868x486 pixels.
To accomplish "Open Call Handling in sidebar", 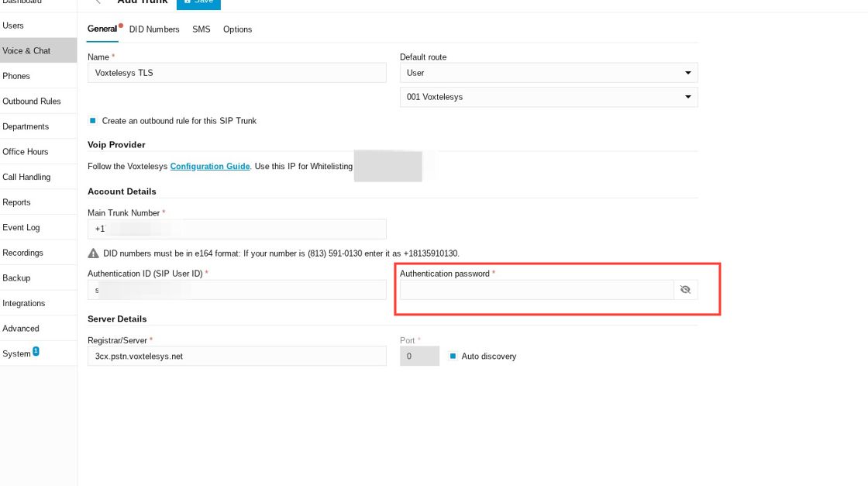I will point(38,178).
